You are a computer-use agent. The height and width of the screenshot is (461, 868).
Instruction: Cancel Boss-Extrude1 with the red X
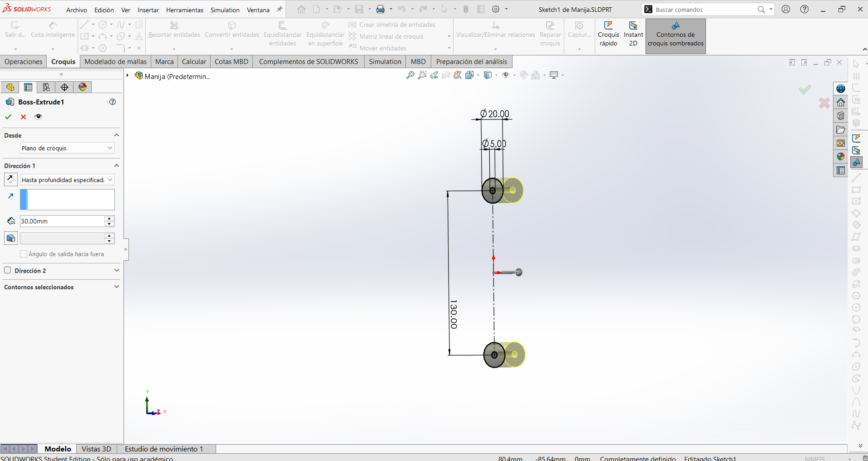pos(24,117)
